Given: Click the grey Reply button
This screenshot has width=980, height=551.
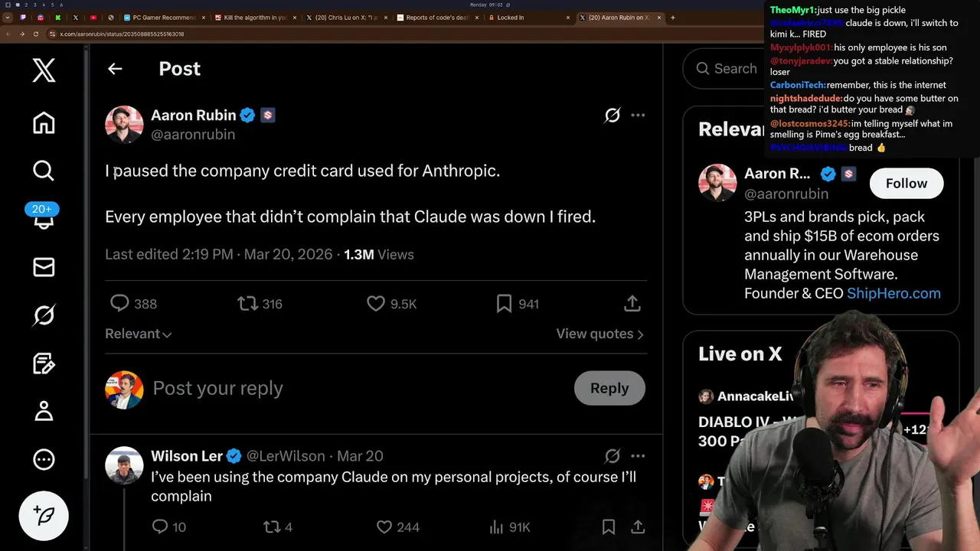Looking at the screenshot, I should click(x=609, y=388).
